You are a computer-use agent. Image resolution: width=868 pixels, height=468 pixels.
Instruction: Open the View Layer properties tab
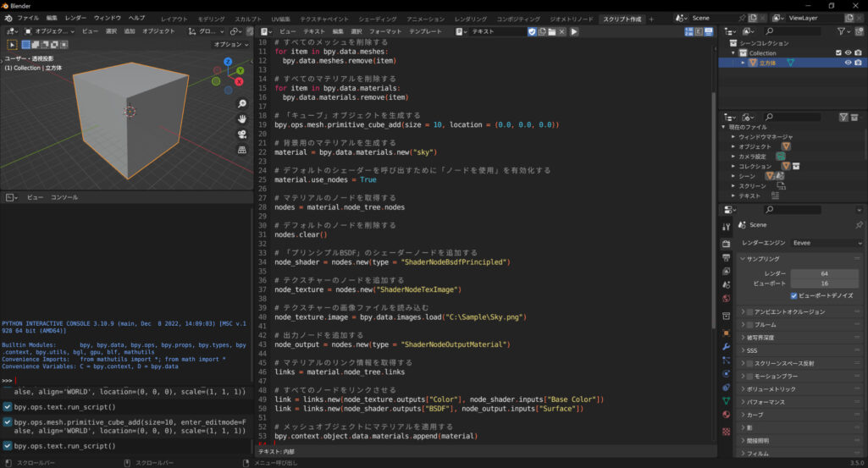(727, 271)
